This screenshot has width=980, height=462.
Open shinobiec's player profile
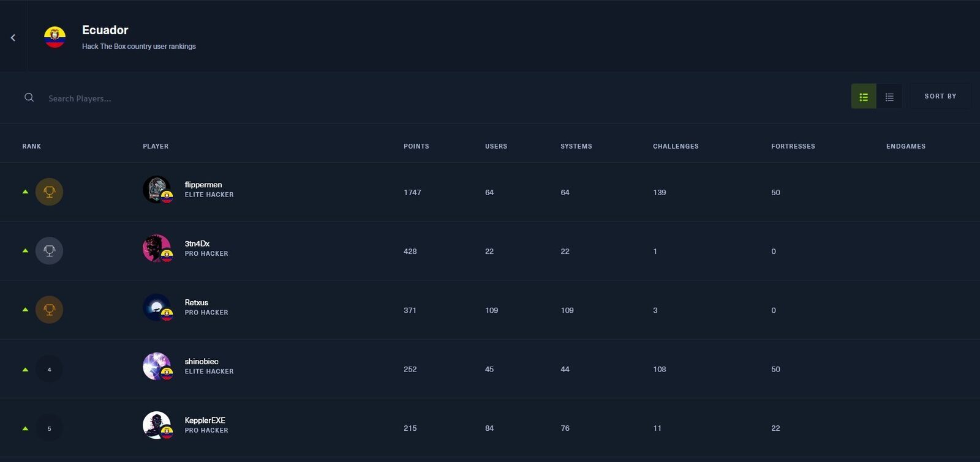[x=202, y=362]
